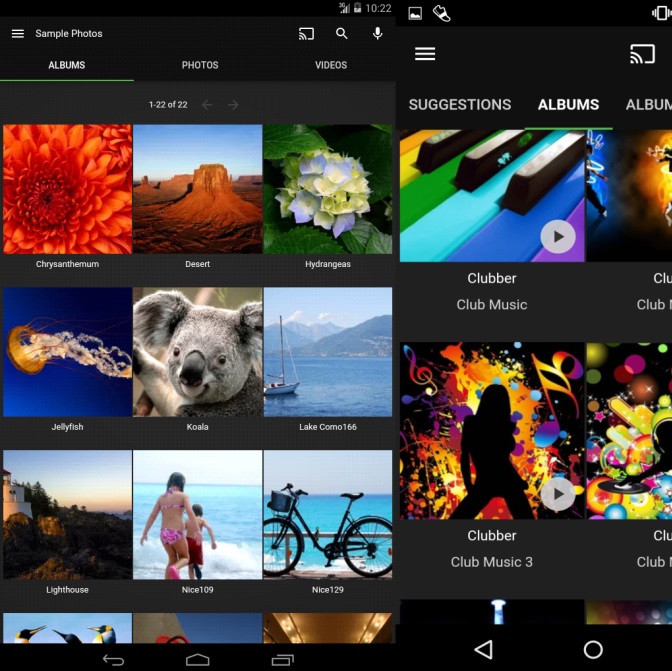
Task: Go to next page arrow
Action: pos(233,105)
